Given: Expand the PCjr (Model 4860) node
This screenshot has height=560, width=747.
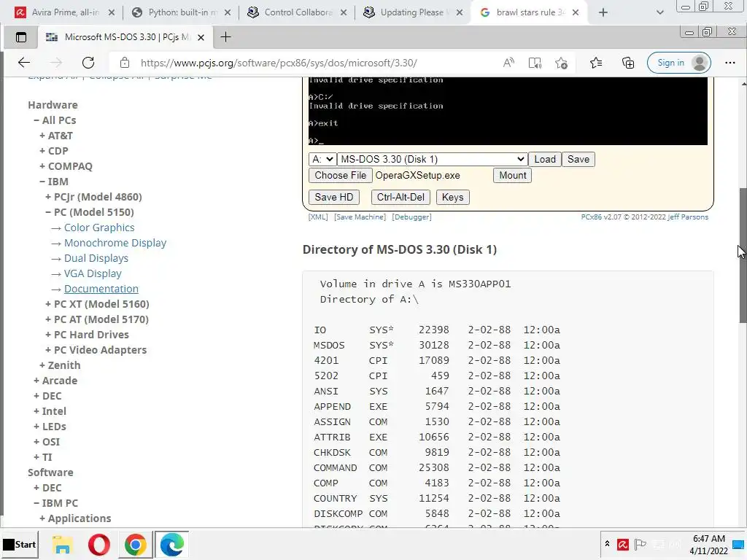Looking at the screenshot, I should pyautogui.click(x=93, y=197).
